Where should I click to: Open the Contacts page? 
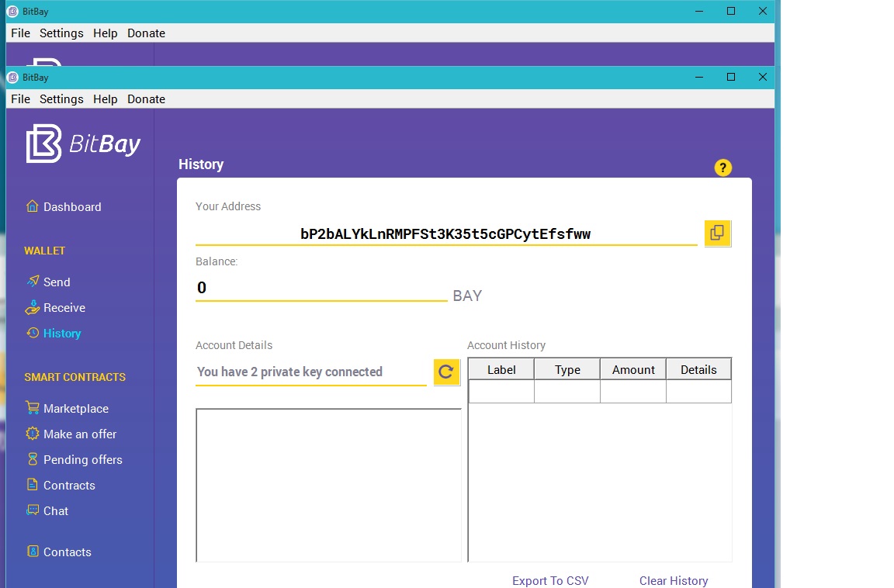pos(59,552)
